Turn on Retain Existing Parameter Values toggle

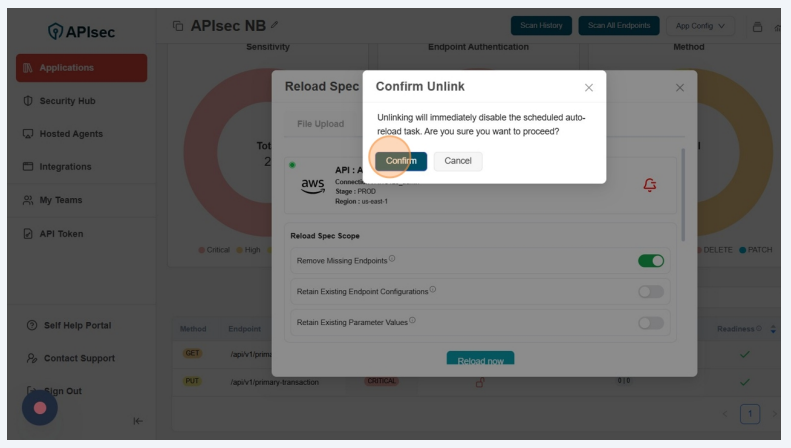coord(651,323)
